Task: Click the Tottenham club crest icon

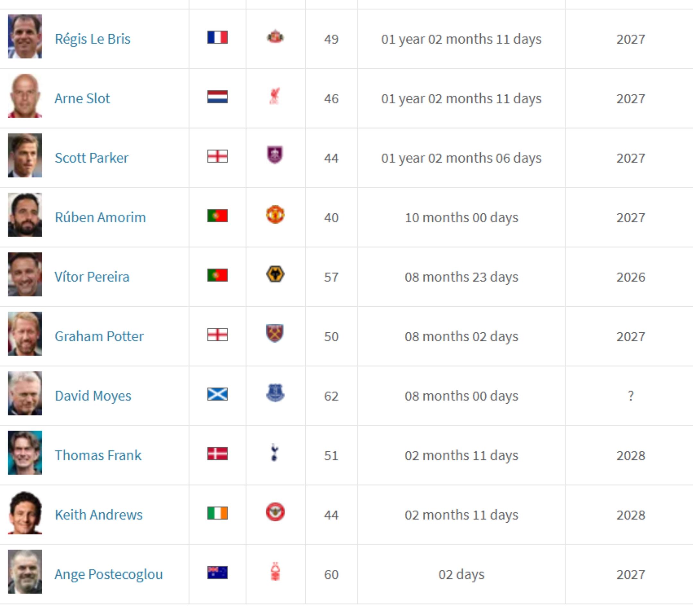Action: click(x=275, y=452)
